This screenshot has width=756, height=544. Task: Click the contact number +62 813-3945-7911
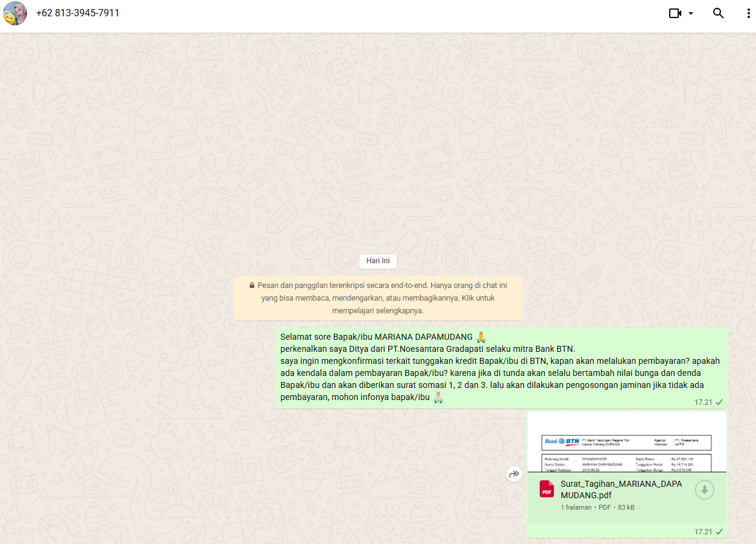[x=78, y=13]
